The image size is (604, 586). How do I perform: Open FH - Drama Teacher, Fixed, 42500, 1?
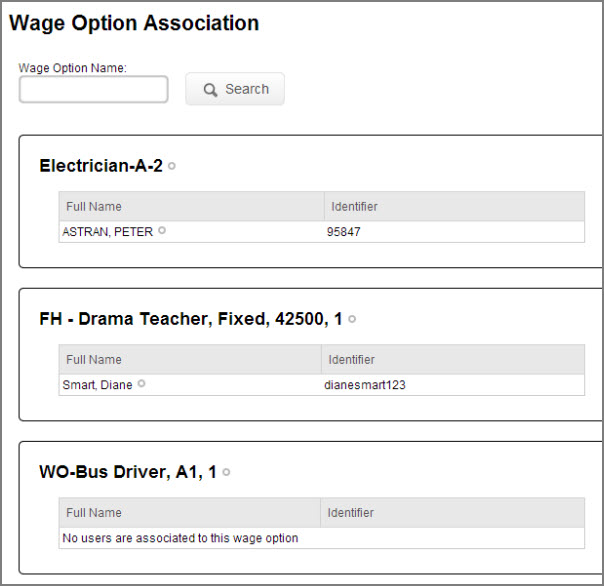(x=190, y=319)
